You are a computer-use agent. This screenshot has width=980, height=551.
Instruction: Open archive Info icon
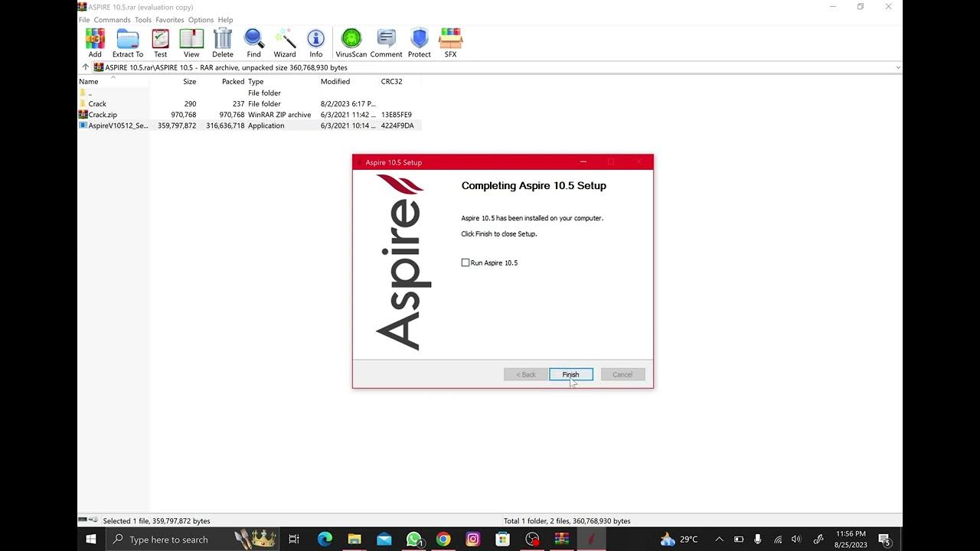coord(316,43)
